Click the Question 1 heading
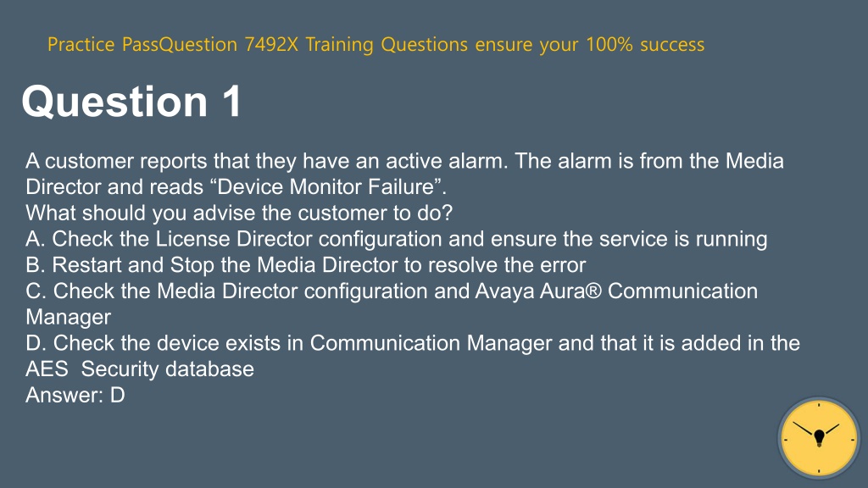Viewport: 868px width, 488px height. pyautogui.click(x=131, y=102)
